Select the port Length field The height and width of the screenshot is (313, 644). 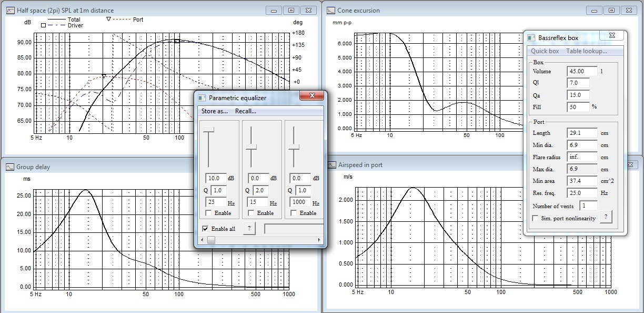pos(582,133)
